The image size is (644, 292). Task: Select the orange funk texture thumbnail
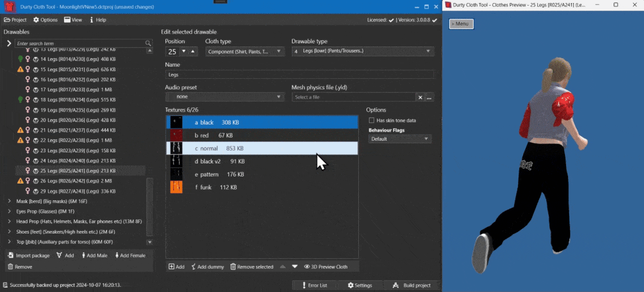[176, 187]
